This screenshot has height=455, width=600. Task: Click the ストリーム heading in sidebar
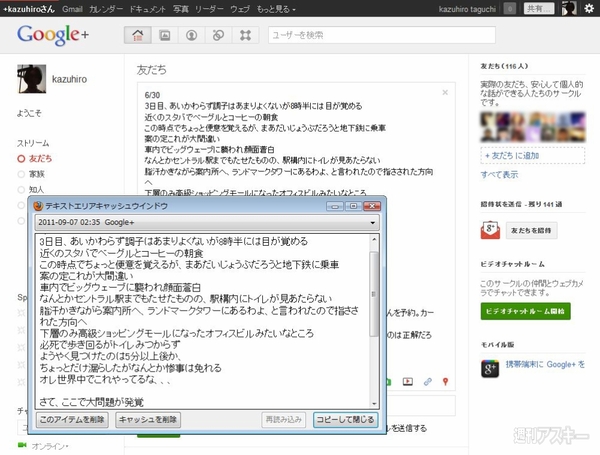tap(33, 143)
